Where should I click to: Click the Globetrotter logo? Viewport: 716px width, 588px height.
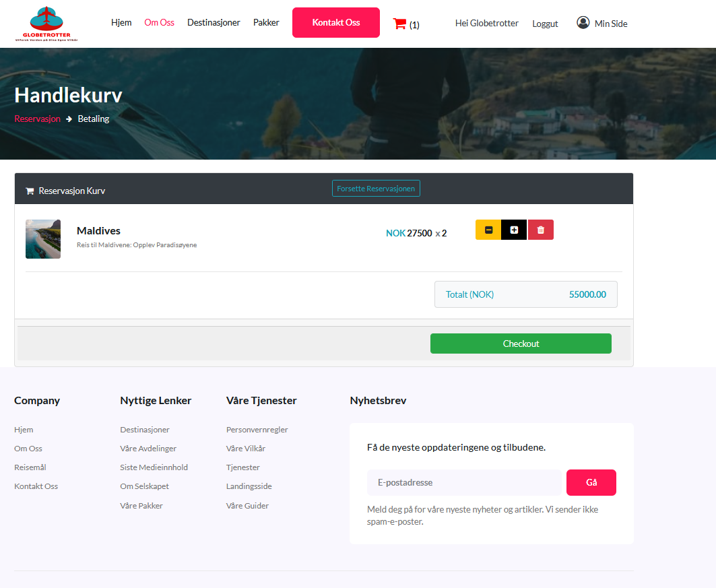coord(46,24)
